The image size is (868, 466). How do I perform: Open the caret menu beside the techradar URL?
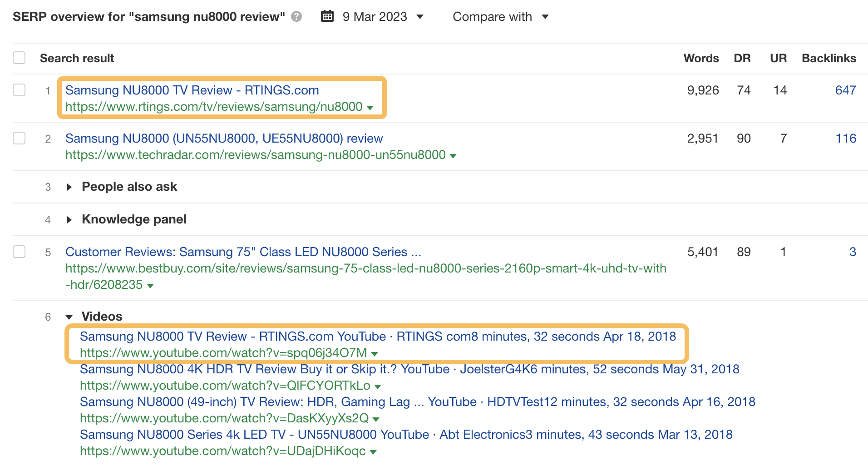pos(453,155)
